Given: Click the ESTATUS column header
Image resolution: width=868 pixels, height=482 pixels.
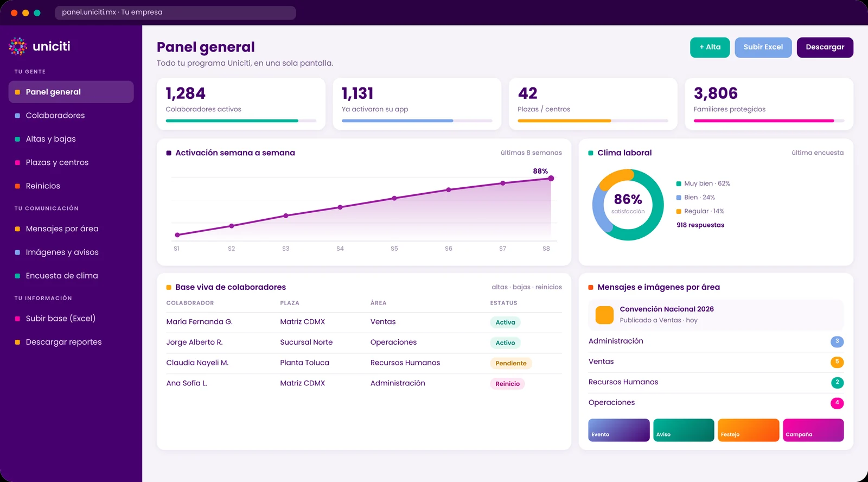Looking at the screenshot, I should pyautogui.click(x=504, y=303).
